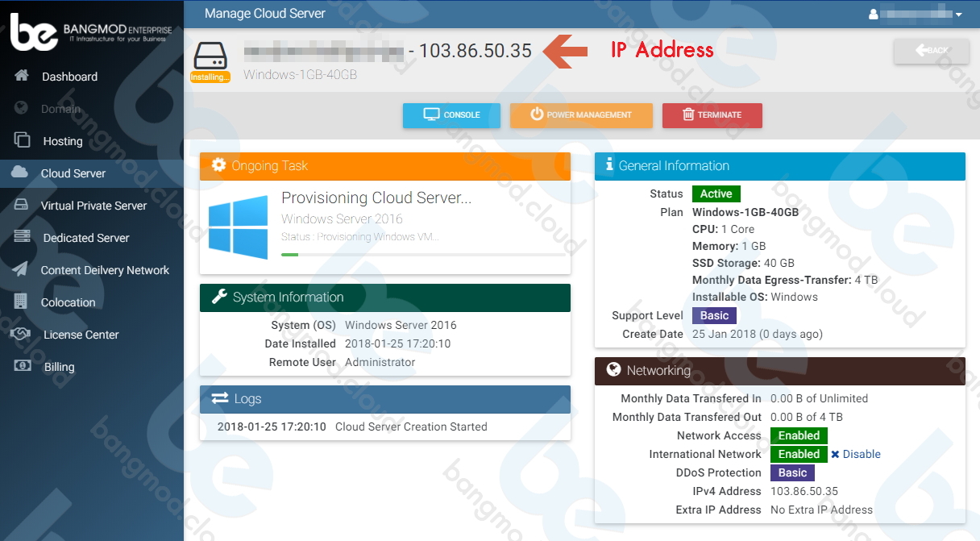
Task: Click the red Terminate button
Action: click(712, 115)
